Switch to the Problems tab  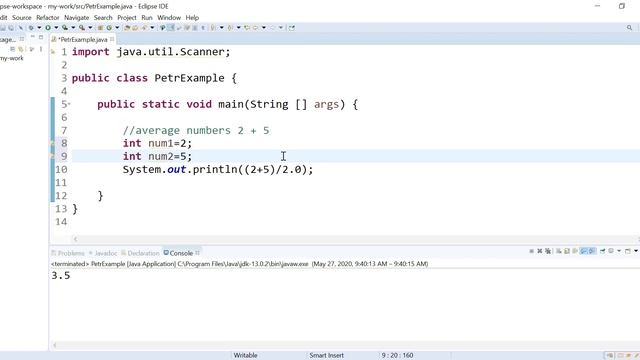(68, 253)
